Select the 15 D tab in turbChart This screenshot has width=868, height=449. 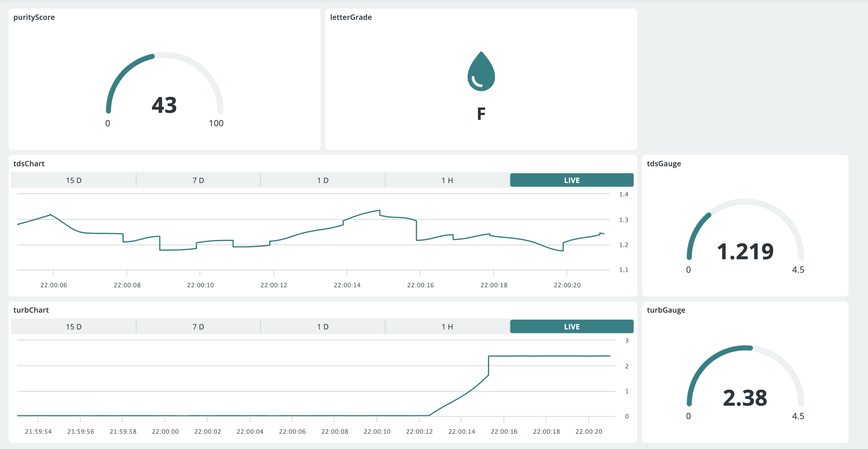point(74,327)
